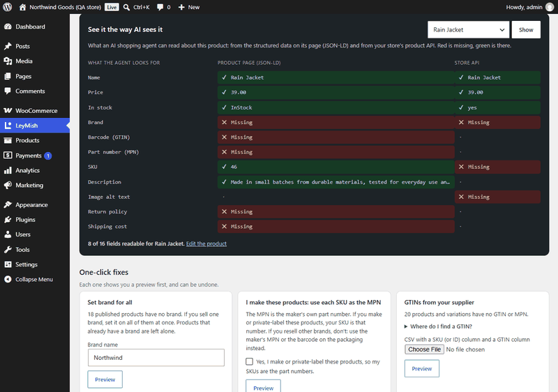Viewport: 558px width, 392px height.
Task: Click the Store API Brand 'Missing' cell
Action: click(x=497, y=122)
